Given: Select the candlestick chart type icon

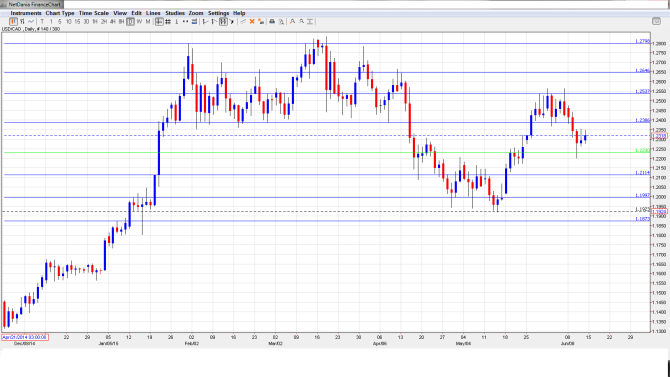Looking at the screenshot, I should tap(14, 21).
